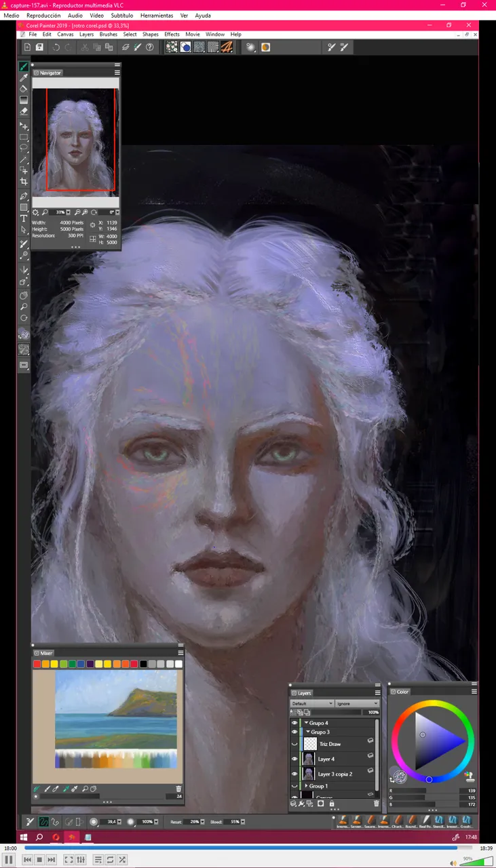Pause VLC video playback

[9, 859]
